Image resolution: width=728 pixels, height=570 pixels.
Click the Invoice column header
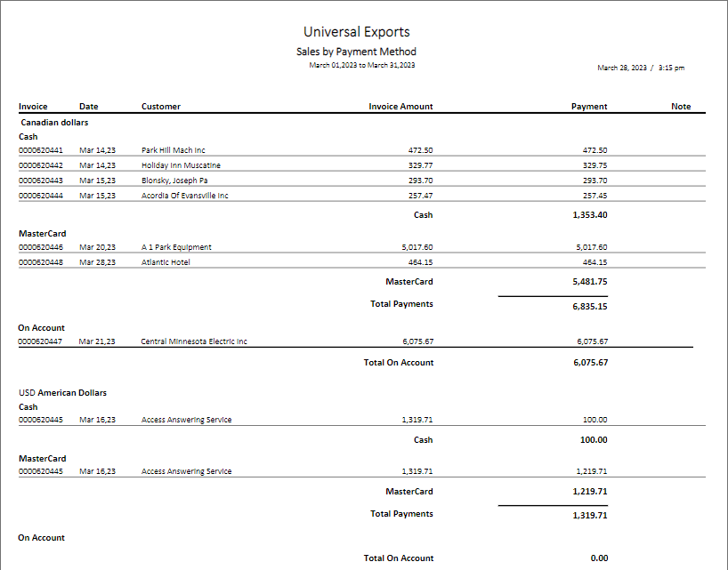[33, 107]
